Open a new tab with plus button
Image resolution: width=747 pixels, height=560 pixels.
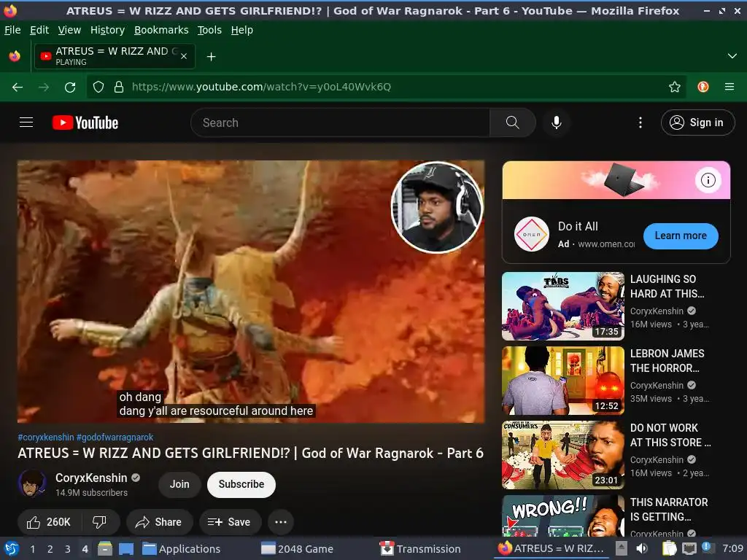(211, 57)
